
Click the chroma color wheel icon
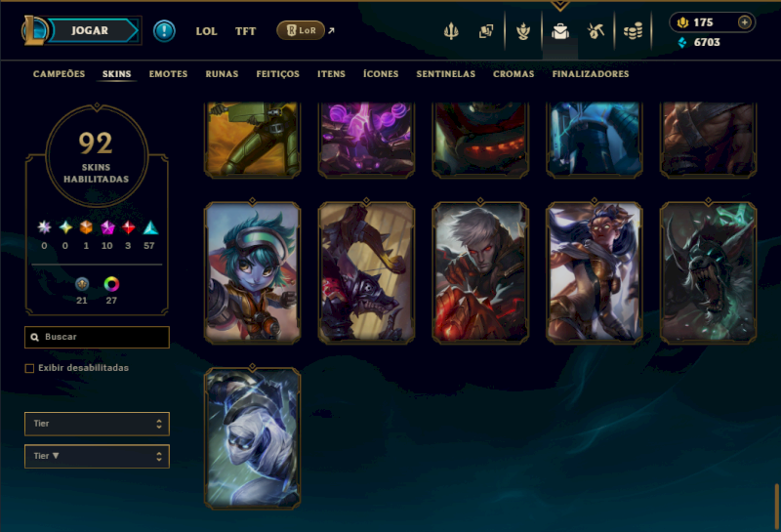pos(111,284)
